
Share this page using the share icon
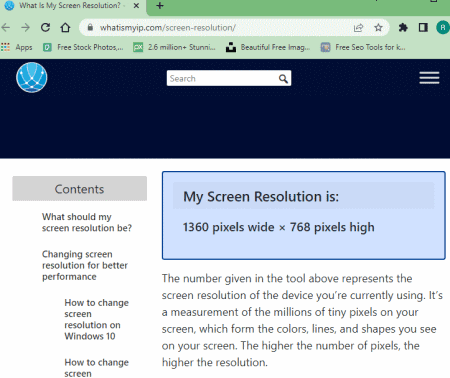pyautogui.click(x=358, y=28)
